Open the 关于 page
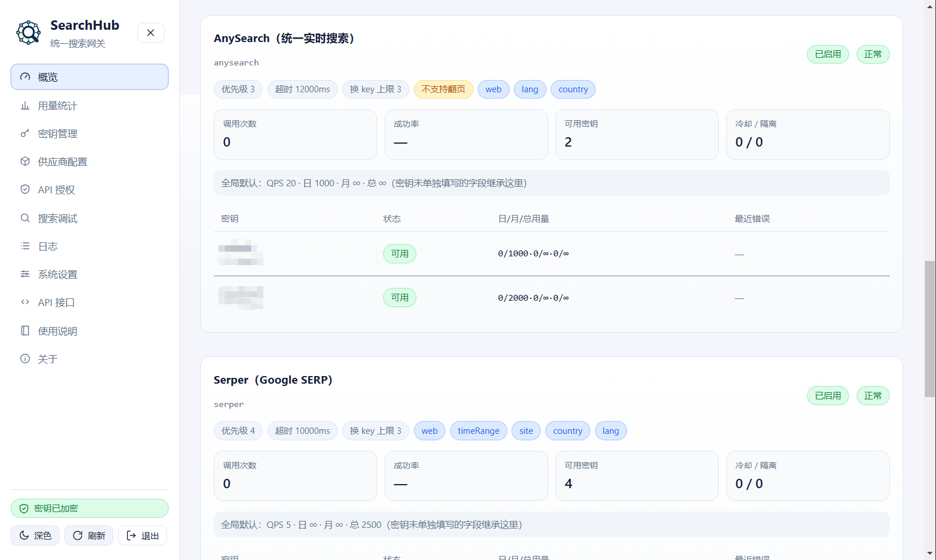Screen dimensions: 936x560 89,359
